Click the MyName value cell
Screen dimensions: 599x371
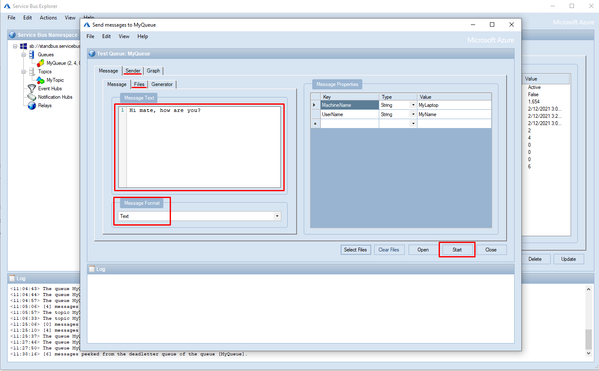point(454,114)
